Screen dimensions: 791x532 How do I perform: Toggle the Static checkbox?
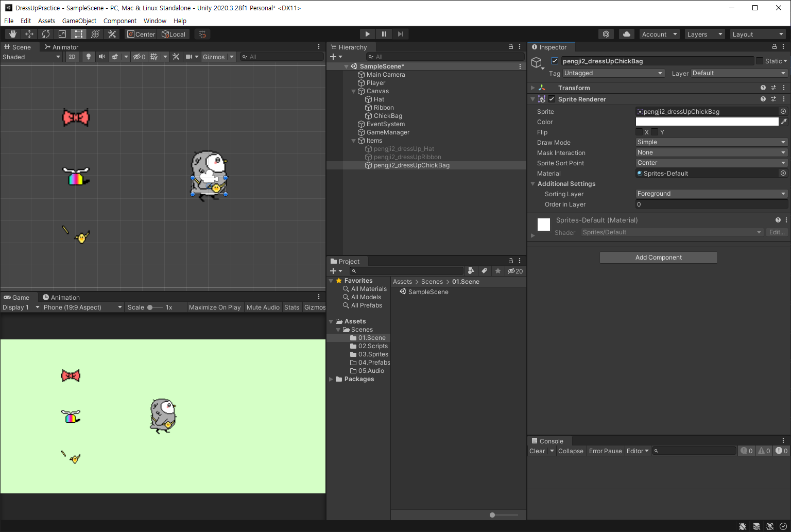pyautogui.click(x=760, y=61)
